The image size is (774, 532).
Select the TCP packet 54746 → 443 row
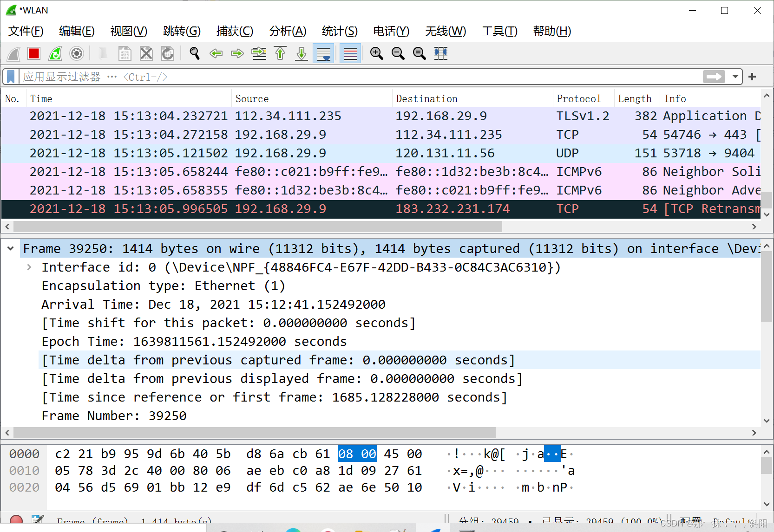click(x=381, y=135)
